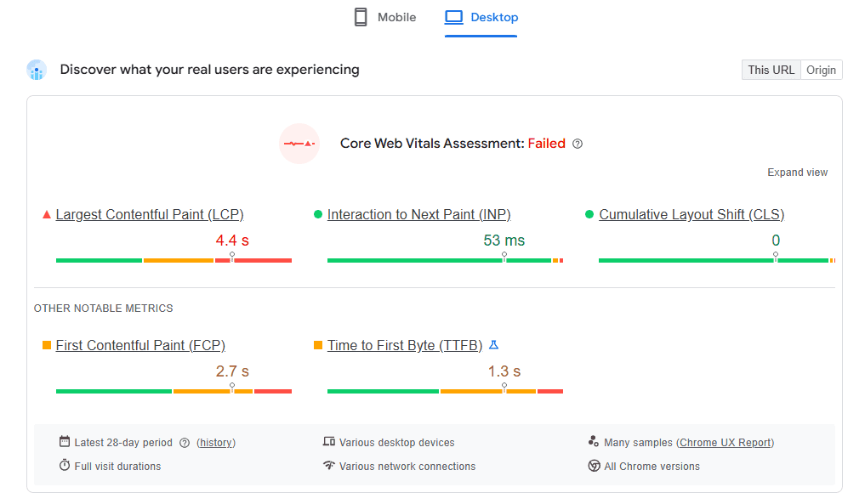Viewport: 865px width, 504px height.
Task: Click the INP distribution bar marker
Action: (x=504, y=257)
